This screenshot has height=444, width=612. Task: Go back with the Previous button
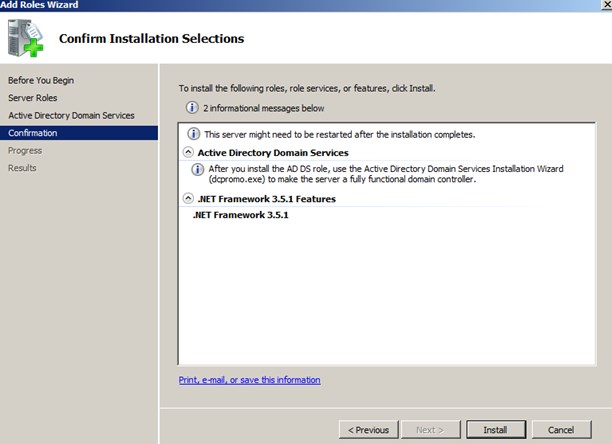pyautogui.click(x=367, y=430)
